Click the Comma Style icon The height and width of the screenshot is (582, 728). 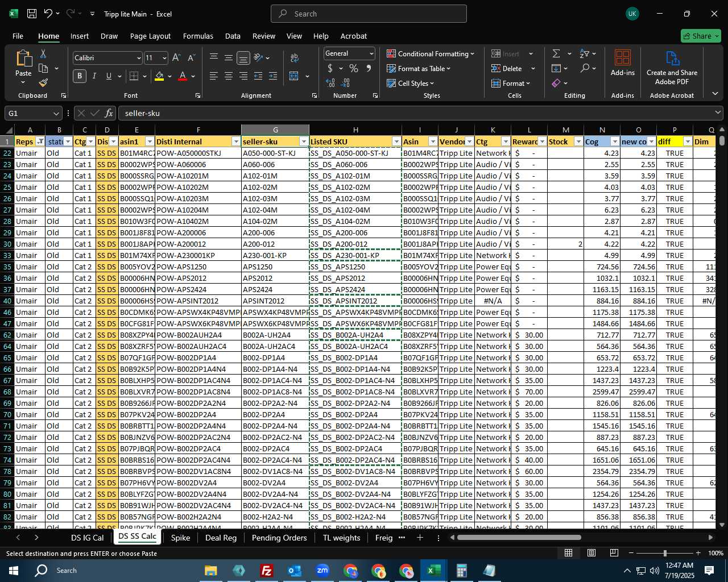[369, 68]
